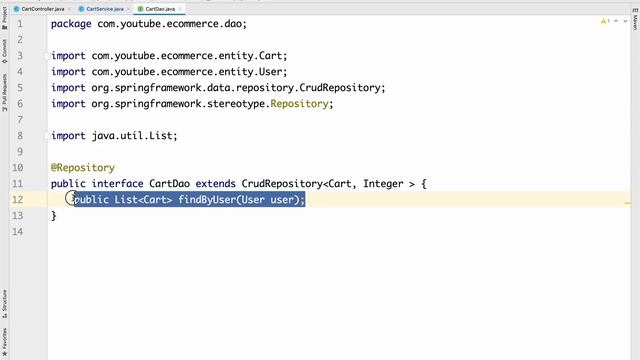The image size is (640, 360).
Task: Click the stereotype.Repository import line
Action: coord(192,104)
